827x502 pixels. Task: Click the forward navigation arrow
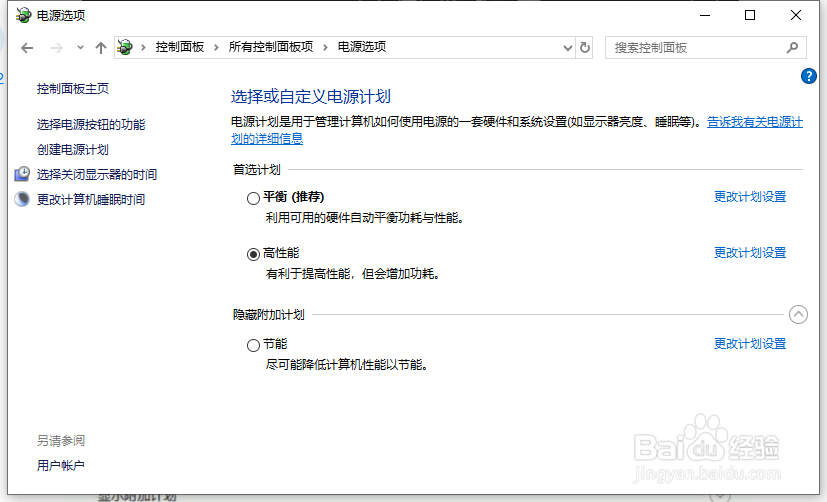[x=56, y=48]
